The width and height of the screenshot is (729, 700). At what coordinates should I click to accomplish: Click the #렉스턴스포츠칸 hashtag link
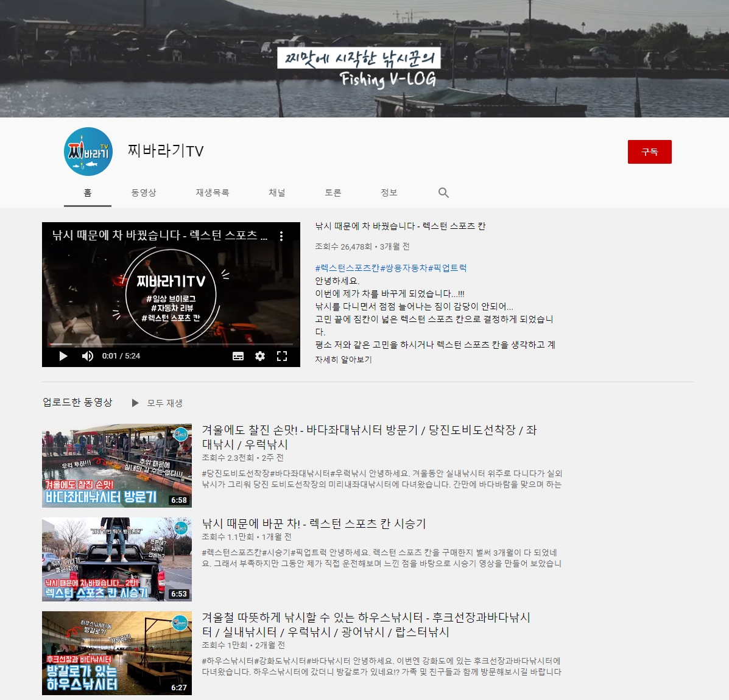click(347, 268)
